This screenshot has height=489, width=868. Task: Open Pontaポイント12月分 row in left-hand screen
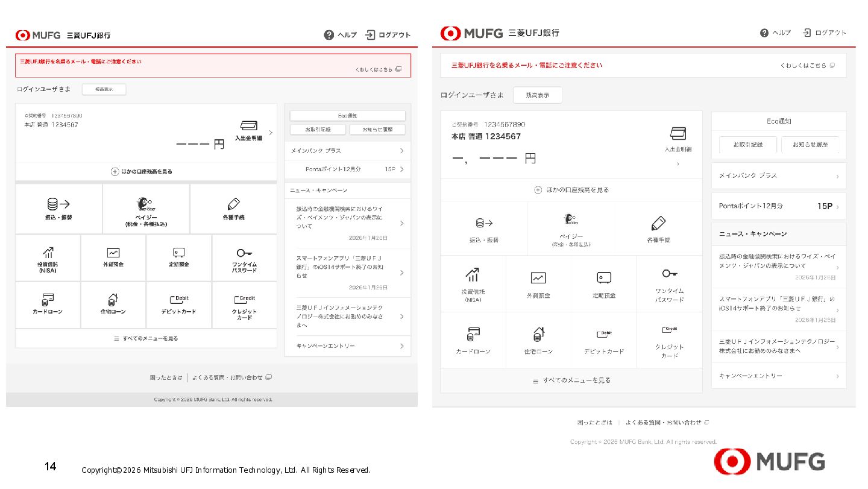348,169
